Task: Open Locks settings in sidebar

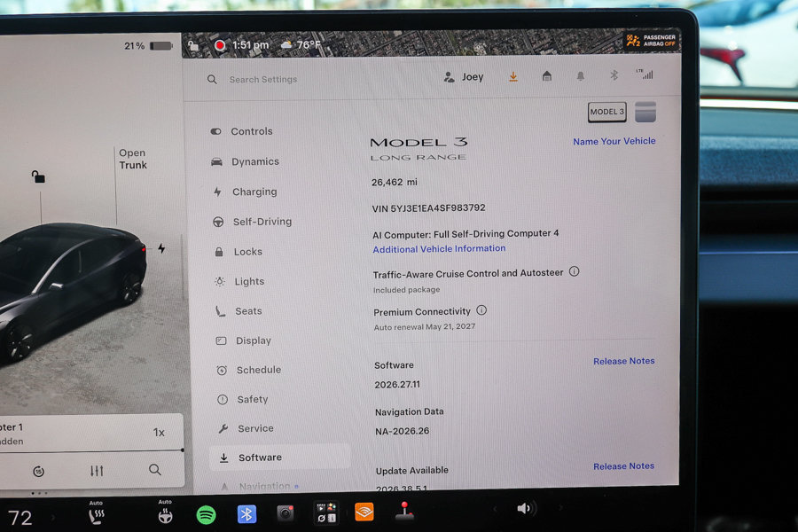Action: tap(239, 252)
